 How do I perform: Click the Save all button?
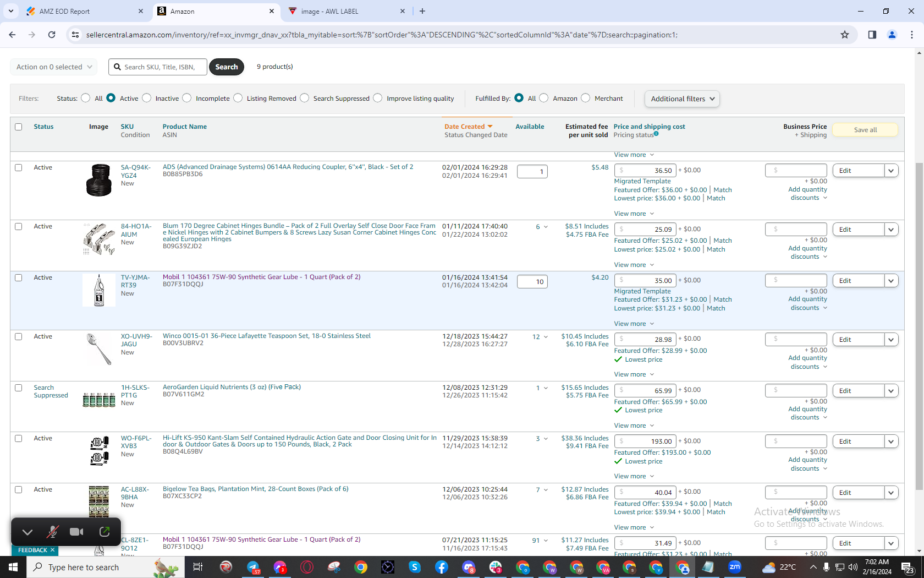[x=865, y=130]
